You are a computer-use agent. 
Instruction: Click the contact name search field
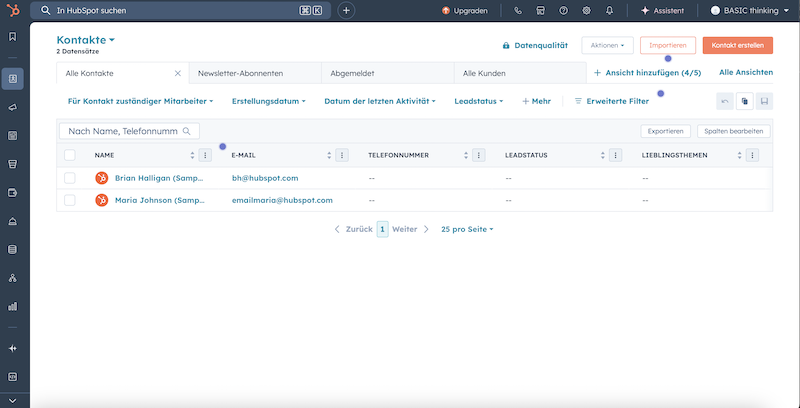pyautogui.click(x=123, y=131)
